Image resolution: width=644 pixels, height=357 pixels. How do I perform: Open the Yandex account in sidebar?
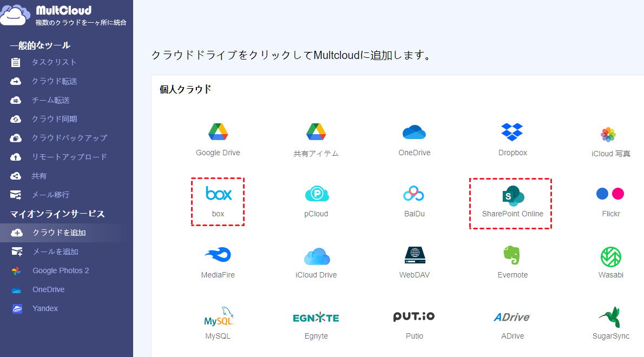45,308
